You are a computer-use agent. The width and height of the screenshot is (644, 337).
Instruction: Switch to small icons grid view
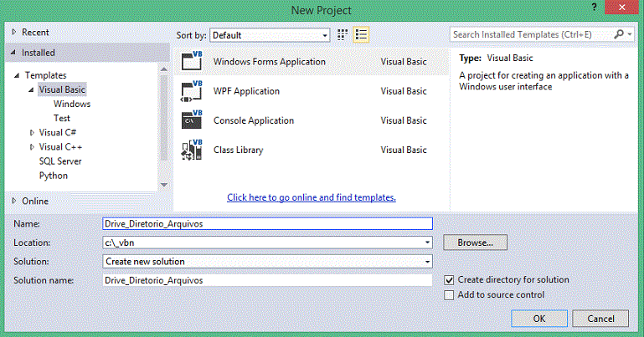(x=343, y=35)
